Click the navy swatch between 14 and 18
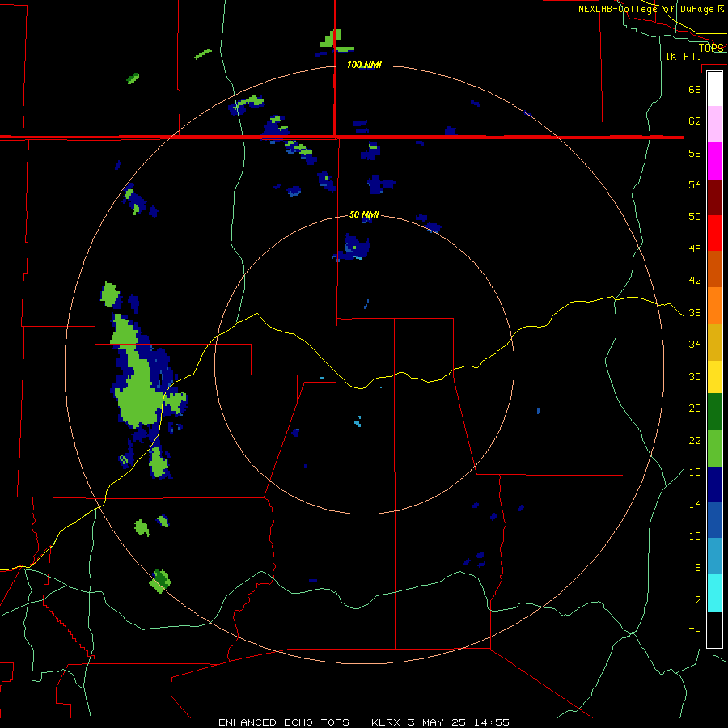Image resolution: width=728 pixels, height=728 pixels. click(714, 485)
